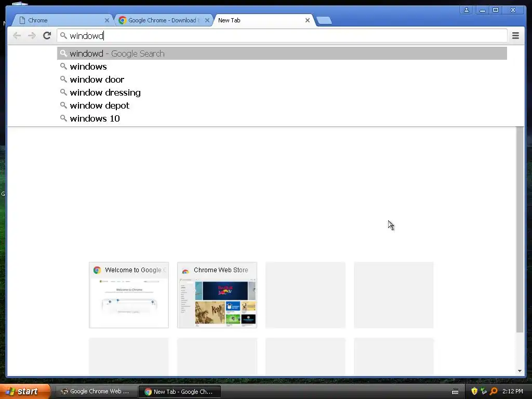Close the Chrome tab

107,20
